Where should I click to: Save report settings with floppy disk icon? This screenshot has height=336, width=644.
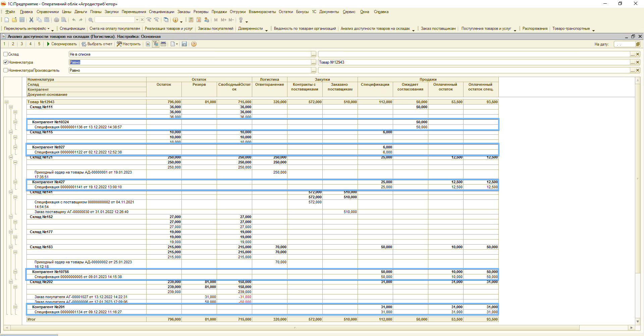coord(184,44)
